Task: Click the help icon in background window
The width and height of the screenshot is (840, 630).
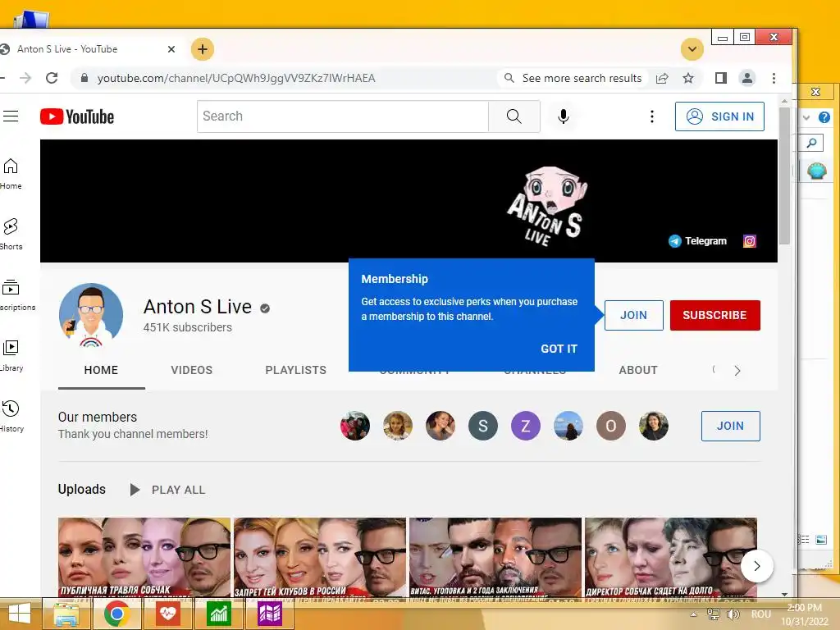Action: click(x=824, y=116)
